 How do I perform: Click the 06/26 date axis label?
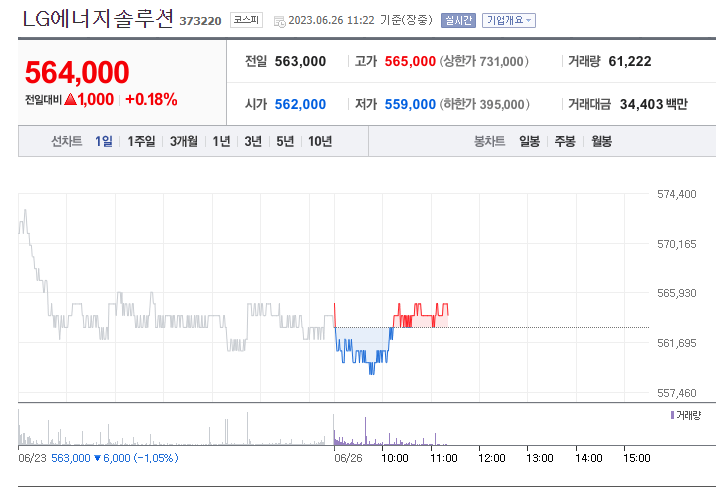(x=348, y=458)
